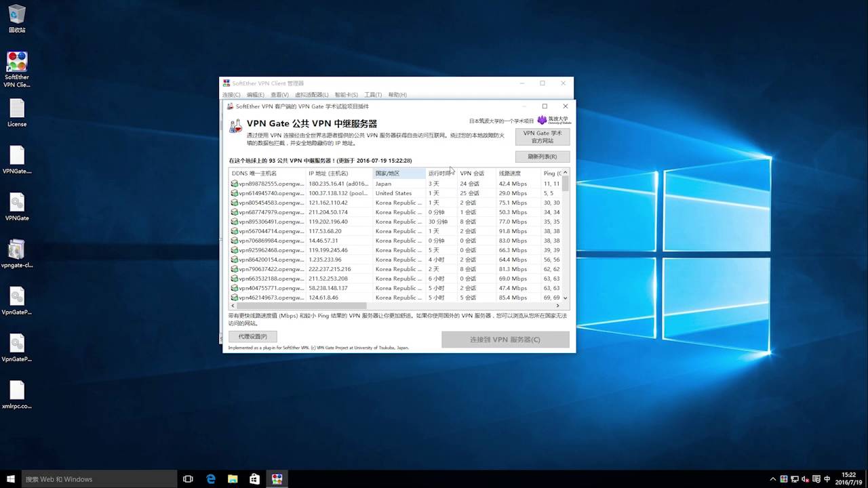This screenshot has width=868, height=488.
Task: Open 编辑(E) menu in VPN Client manager
Action: coord(256,95)
